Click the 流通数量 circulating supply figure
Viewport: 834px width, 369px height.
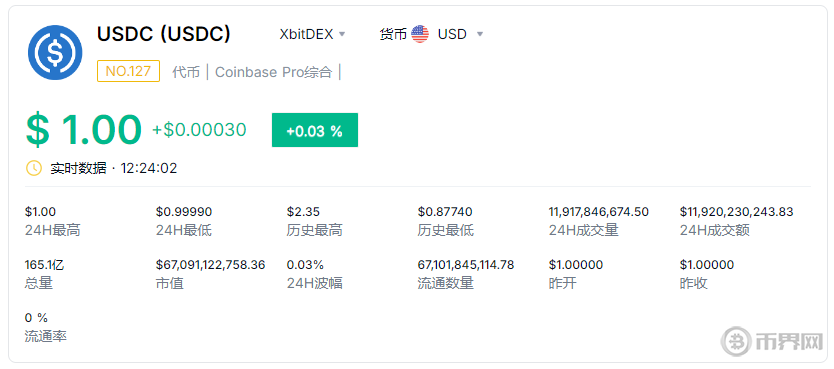pyautogui.click(x=466, y=264)
